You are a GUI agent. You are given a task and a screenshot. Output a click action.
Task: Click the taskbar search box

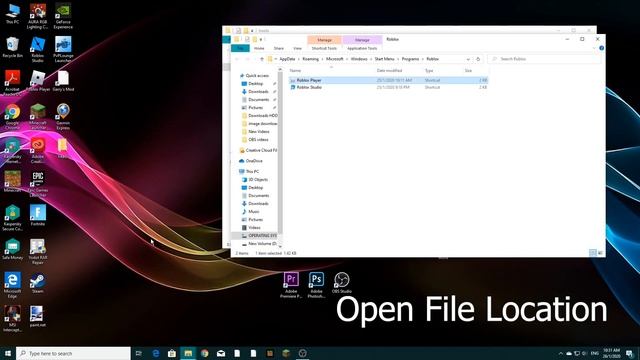[73, 353]
